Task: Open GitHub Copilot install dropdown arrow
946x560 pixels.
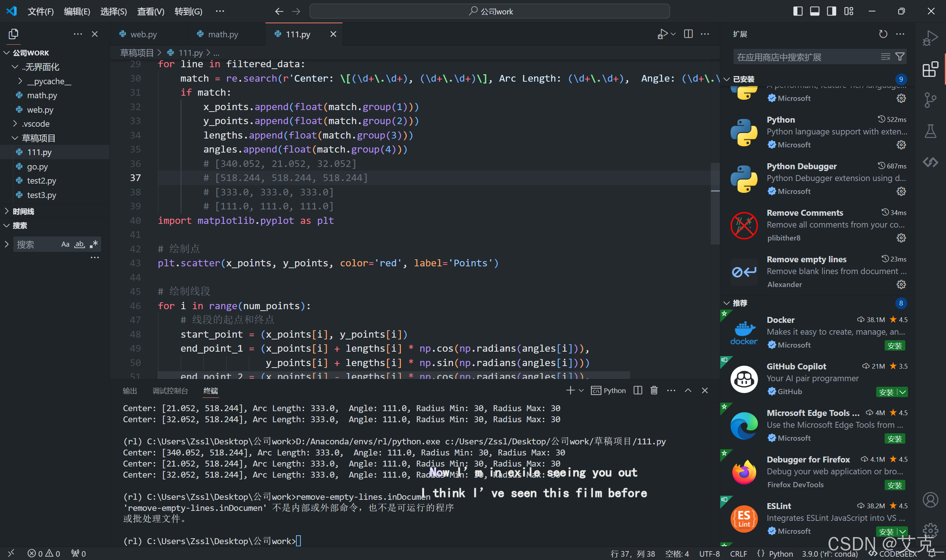Action: pyautogui.click(x=903, y=392)
